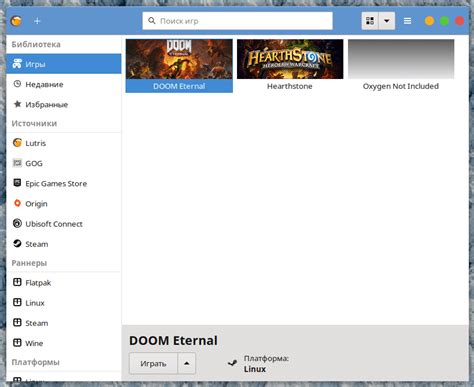
Task: Click the Lutris logo in header bar
Action: (16, 21)
